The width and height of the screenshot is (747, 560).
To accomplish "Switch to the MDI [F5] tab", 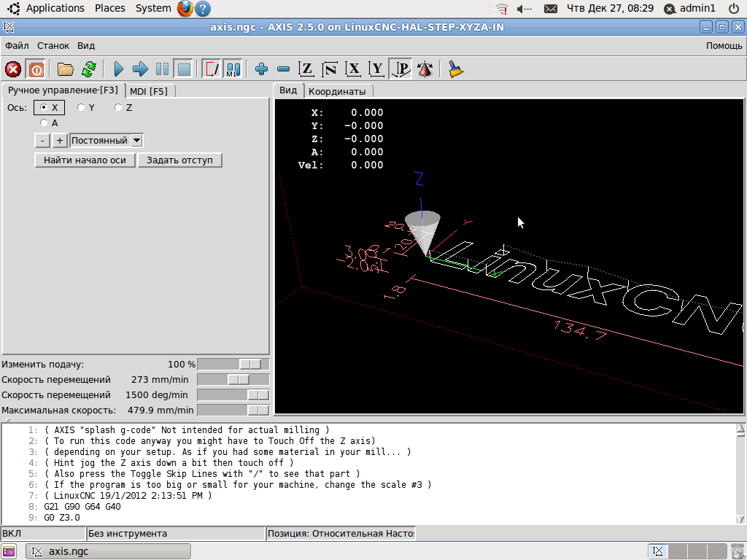I will pos(149,91).
